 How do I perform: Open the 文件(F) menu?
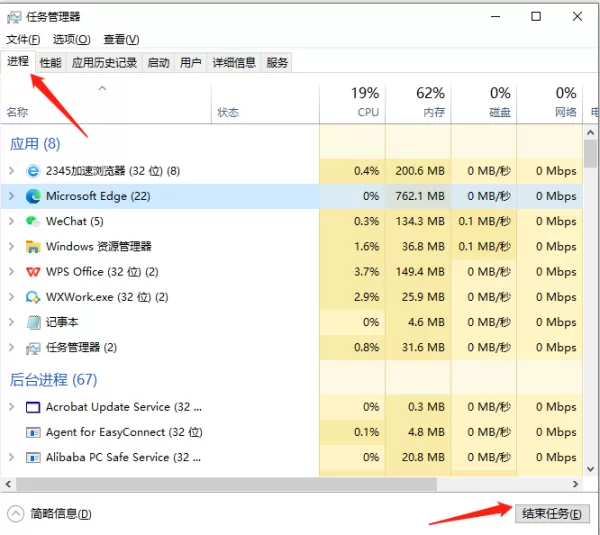click(x=23, y=39)
